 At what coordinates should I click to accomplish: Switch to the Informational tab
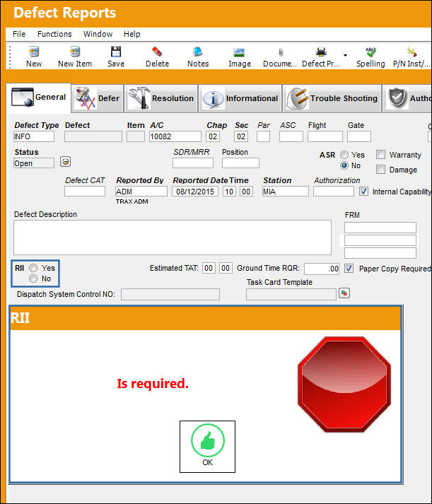pyautogui.click(x=240, y=98)
